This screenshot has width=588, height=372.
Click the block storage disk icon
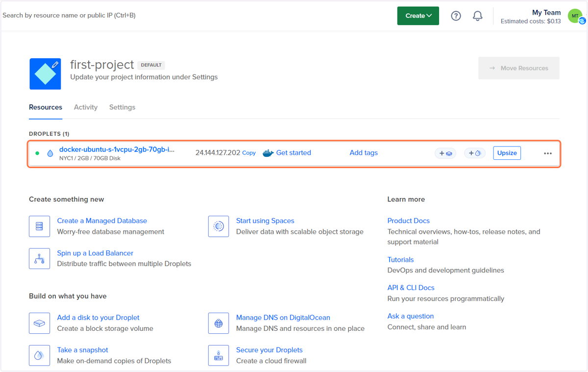click(39, 323)
